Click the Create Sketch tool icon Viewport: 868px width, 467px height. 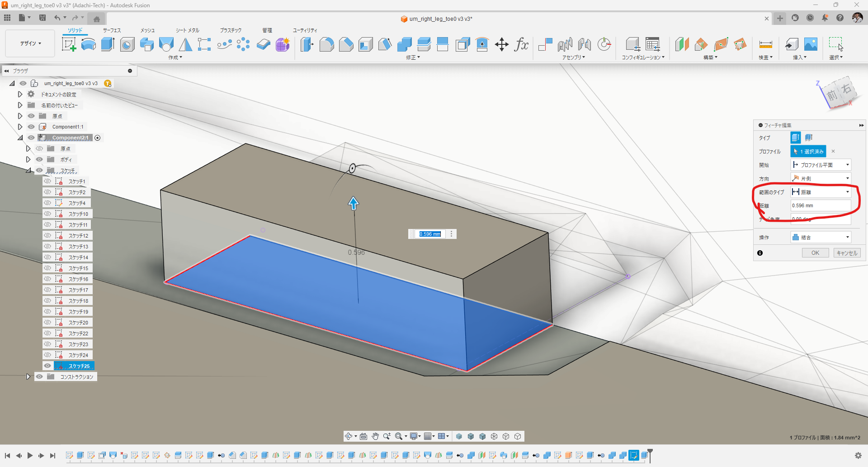coord(69,44)
